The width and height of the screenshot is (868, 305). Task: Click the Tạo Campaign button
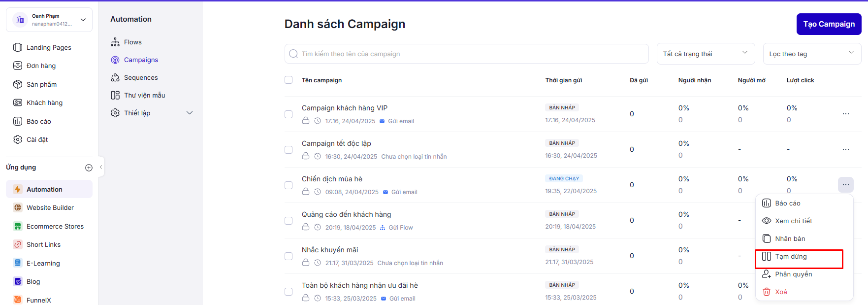click(x=829, y=24)
